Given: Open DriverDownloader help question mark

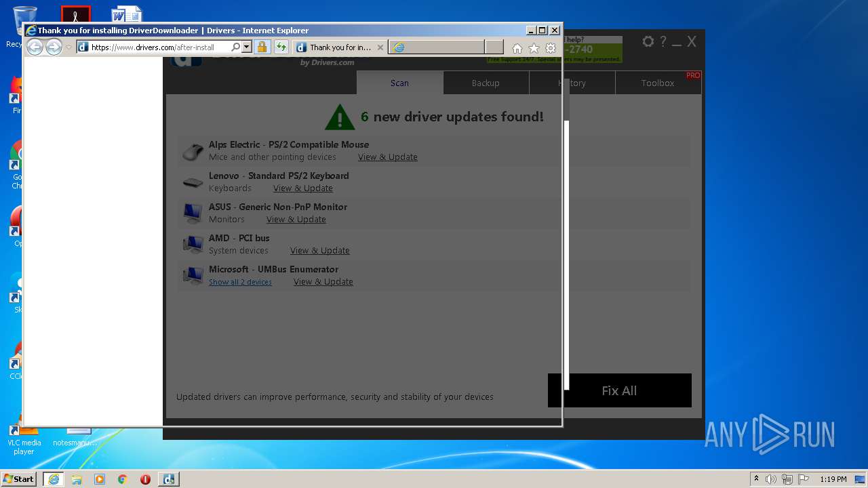Looking at the screenshot, I should pos(663,41).
